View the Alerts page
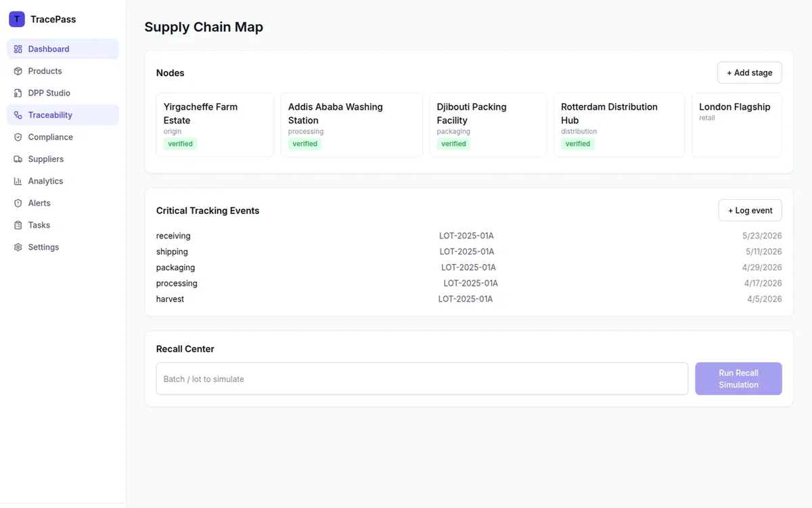 (x=63, y=203)
